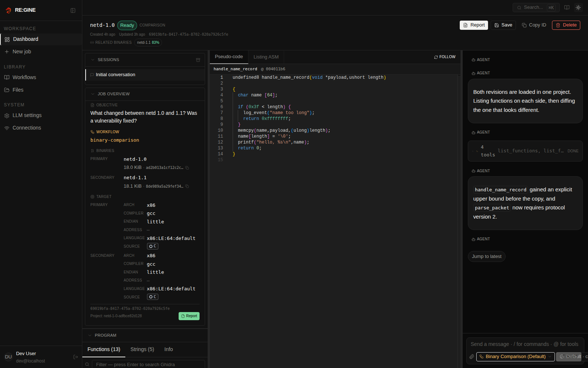The height and width of the screenshot is (368, 588).
Task: Save the netd-1.0 job
Action: point(503,25)
